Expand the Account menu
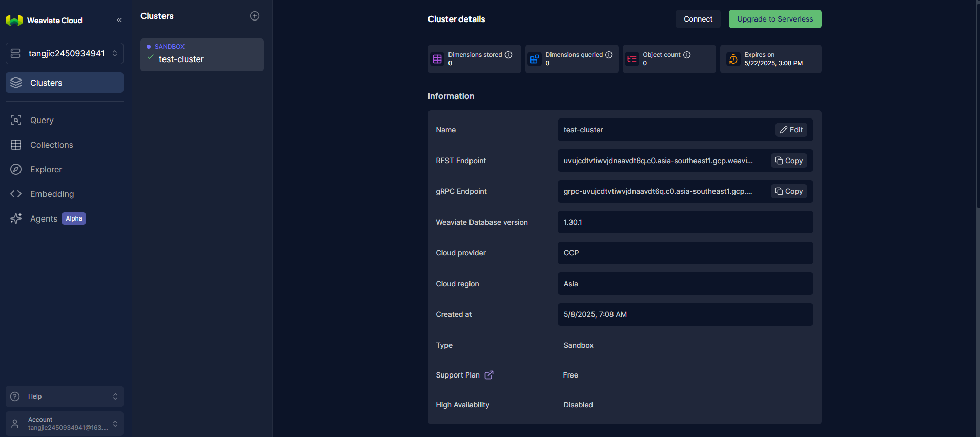Screen dimensions: 980x437 65,424
